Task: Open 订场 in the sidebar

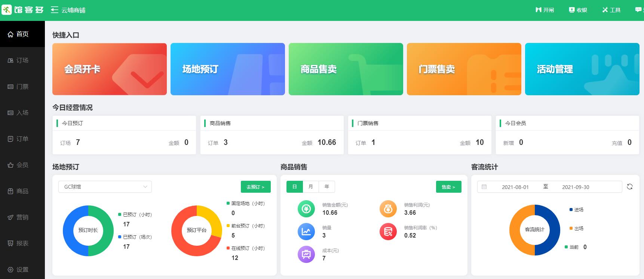Action: tap(22, 60)
